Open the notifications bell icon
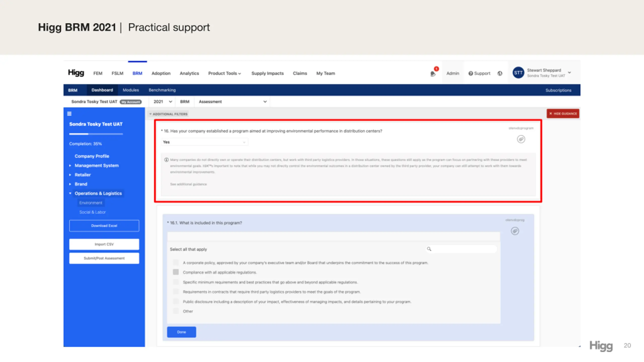 [433, 74]
